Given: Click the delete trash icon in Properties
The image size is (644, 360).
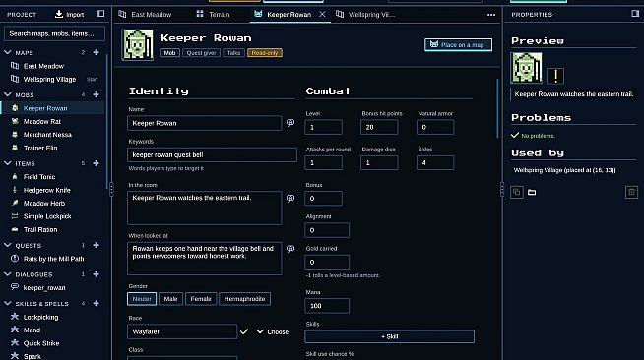Looking at the screenshot, I should (x=631, y=192).
